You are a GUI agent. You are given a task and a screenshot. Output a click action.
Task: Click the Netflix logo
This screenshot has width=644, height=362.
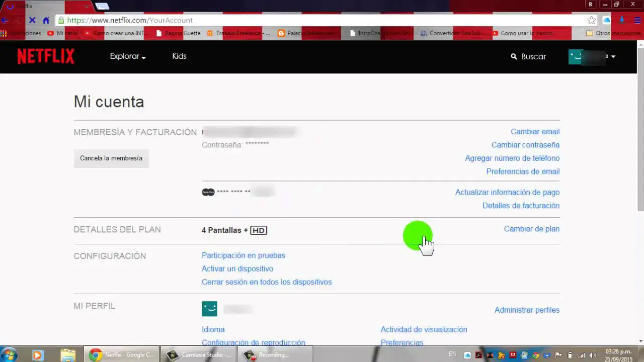[x=46, y=56]
